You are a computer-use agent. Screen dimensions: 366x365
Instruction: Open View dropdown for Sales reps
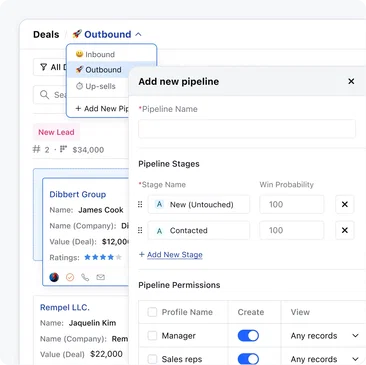pos(325,359)
